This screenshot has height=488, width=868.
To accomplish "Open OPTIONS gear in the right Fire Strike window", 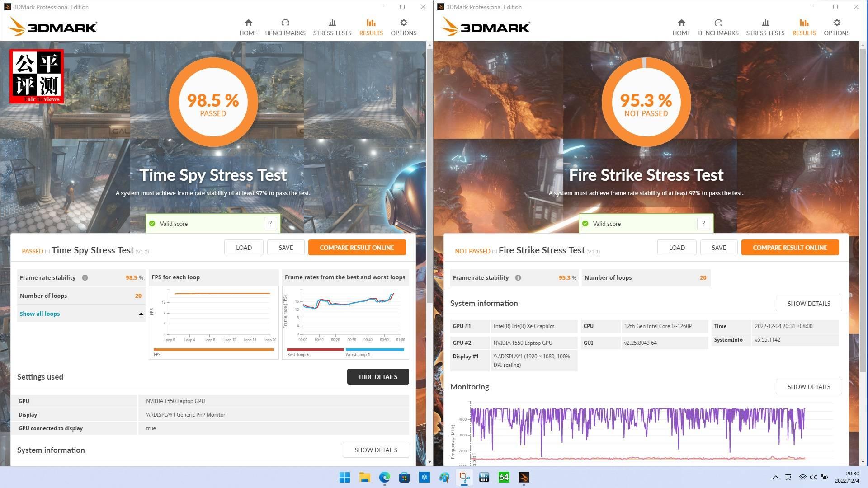I will pos(837,27).
